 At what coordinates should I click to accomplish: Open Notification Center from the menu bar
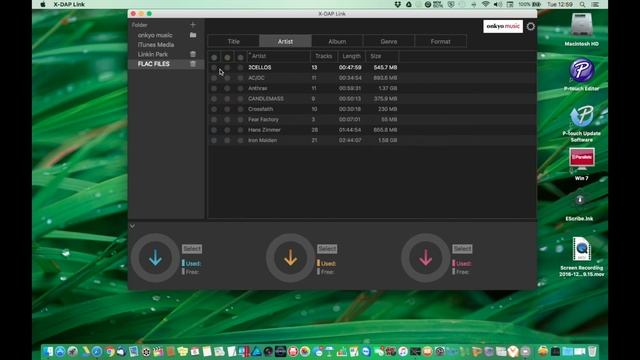[595, 4]
